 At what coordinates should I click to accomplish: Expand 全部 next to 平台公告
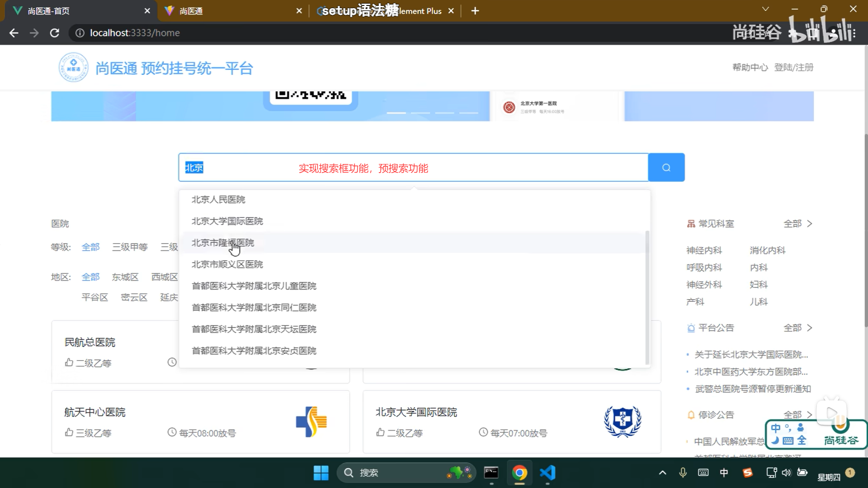[793, 328]
